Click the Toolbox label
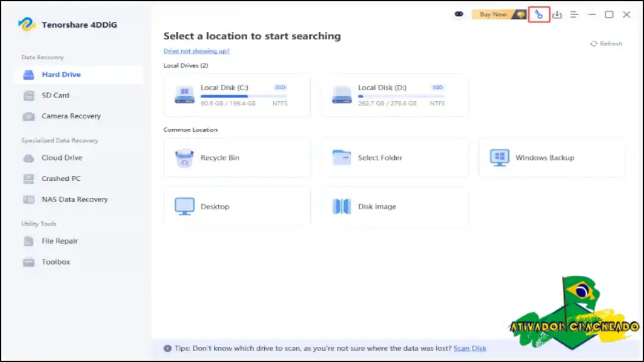 (x=56, y=262)
